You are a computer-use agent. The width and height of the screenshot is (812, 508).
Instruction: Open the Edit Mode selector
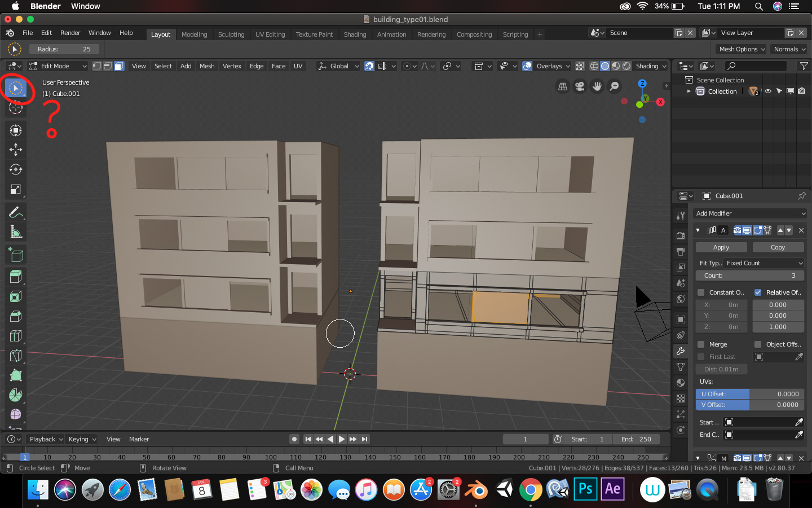[x=56, y=66]
